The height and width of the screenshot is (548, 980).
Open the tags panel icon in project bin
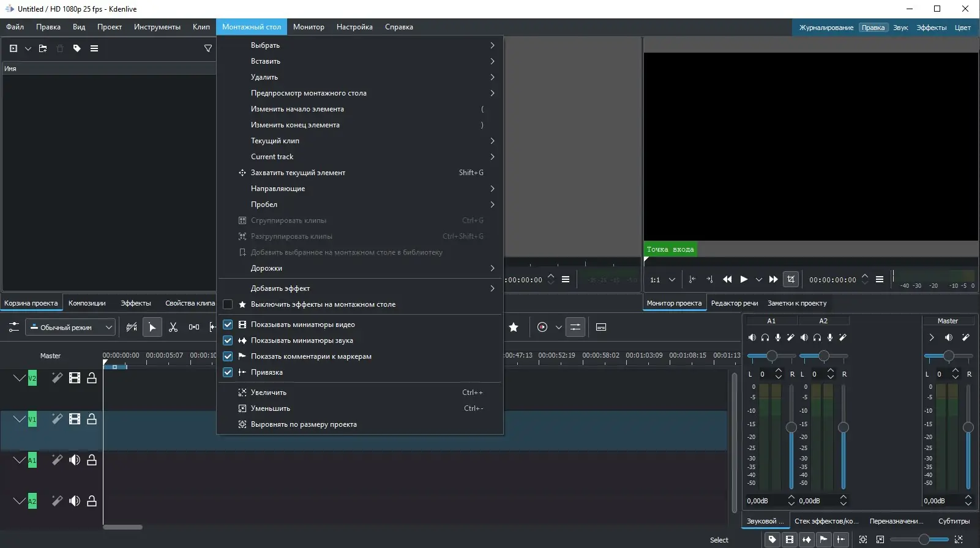tap(77, 48)
